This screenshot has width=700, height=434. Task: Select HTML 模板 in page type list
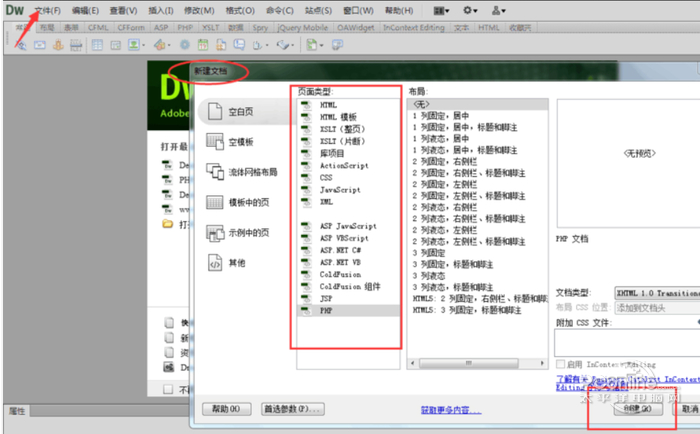pos(348,117)
